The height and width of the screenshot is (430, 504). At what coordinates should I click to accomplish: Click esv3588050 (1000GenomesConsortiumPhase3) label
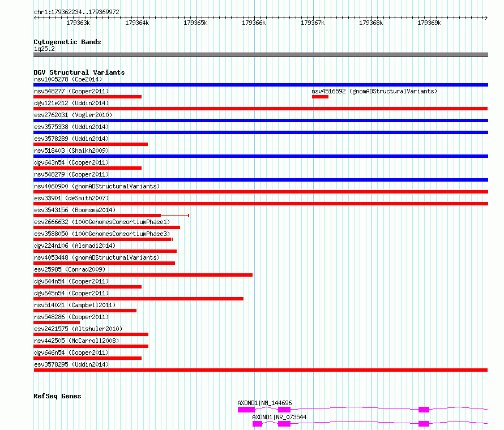point(102,234)
